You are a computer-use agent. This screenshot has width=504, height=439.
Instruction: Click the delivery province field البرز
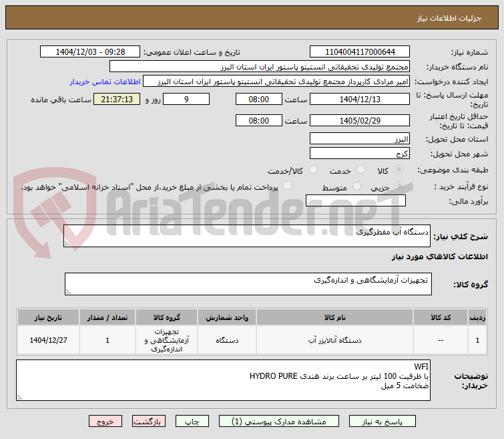click(x=360, y=139)
